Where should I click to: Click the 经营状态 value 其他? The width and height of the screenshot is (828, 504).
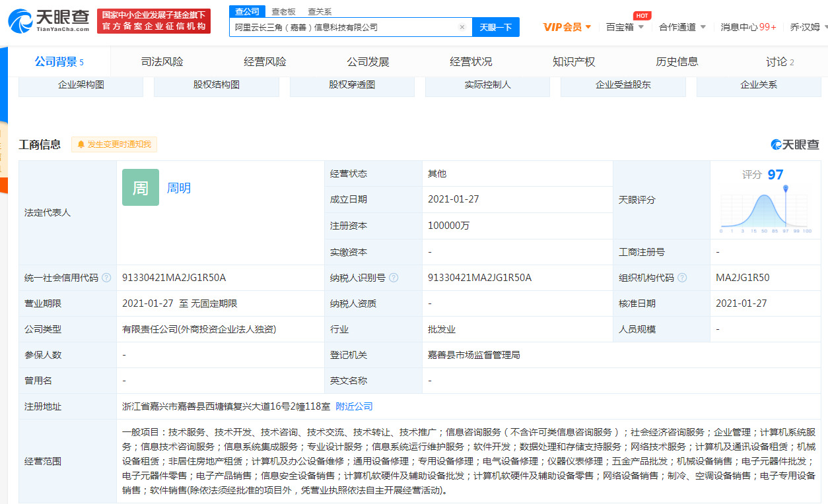click(x=437, y=173)
